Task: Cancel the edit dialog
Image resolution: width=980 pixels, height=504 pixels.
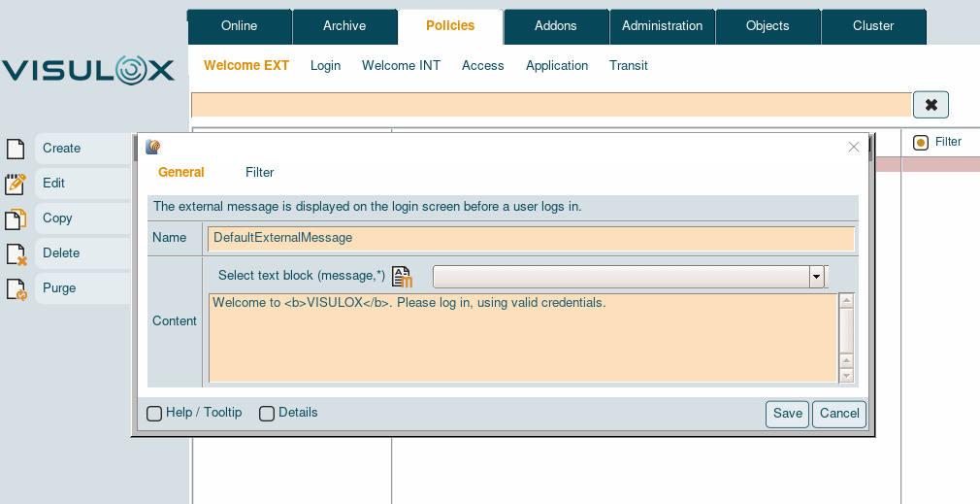Action: 838,414
